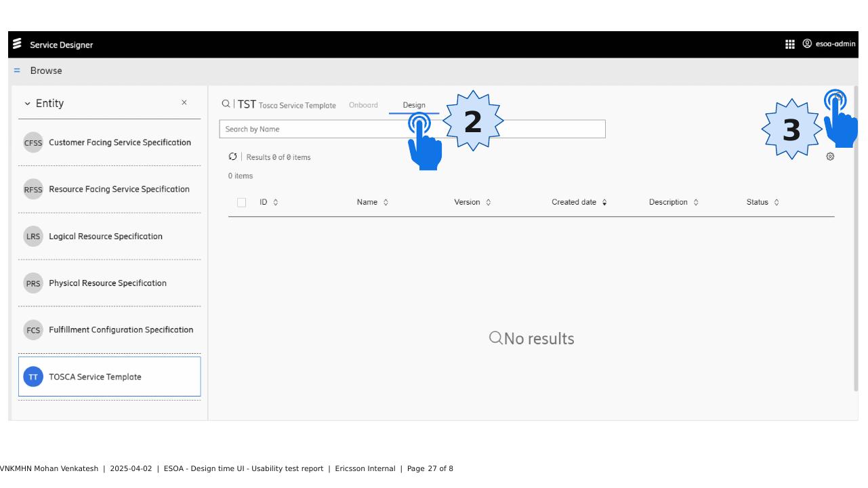Click the Browse page label
The height and width of the screenshot is (488, 868).
tap(46, 70)
